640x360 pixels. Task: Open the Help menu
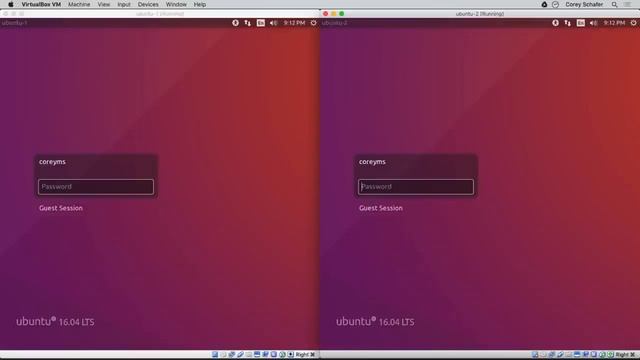200,4
